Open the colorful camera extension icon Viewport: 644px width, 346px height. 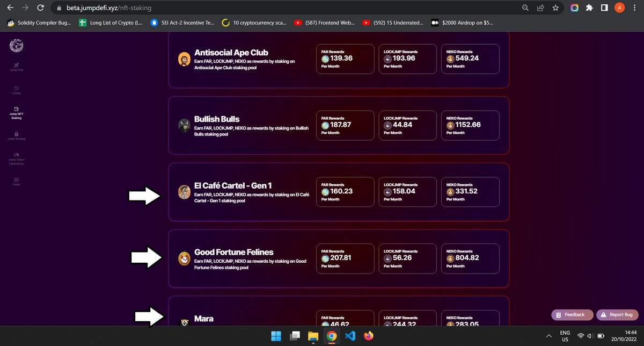pyautogui.click(x=575, y=8)
